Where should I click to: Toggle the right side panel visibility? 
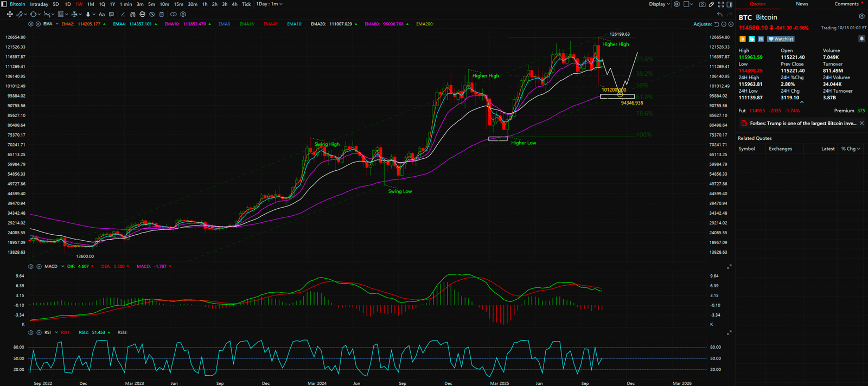click(x=730, y=4)
